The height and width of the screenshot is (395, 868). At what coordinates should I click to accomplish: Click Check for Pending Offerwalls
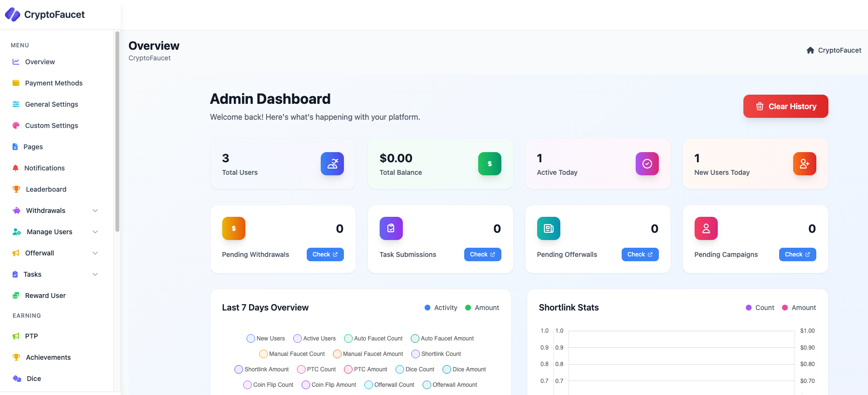pyautogui.click(x=640, y=254)
